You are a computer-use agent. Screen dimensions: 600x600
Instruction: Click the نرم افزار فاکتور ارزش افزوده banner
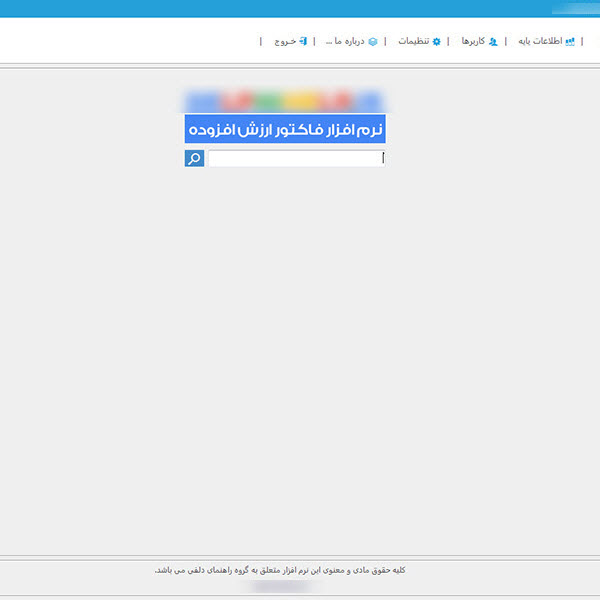tap(285, 129)
